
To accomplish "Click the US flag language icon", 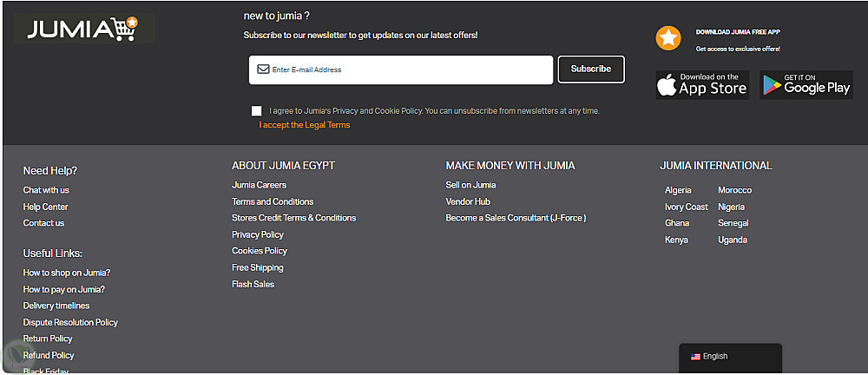I will tap(695, 357).
